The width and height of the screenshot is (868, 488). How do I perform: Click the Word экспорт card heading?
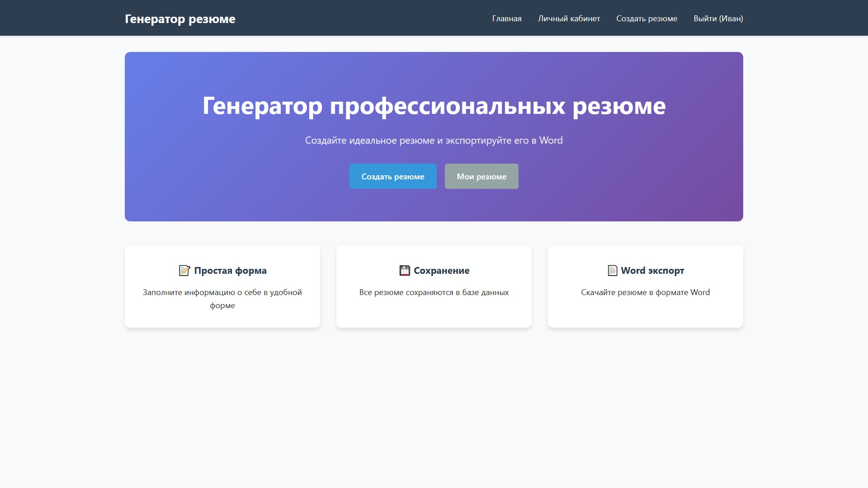click(652, 271)
